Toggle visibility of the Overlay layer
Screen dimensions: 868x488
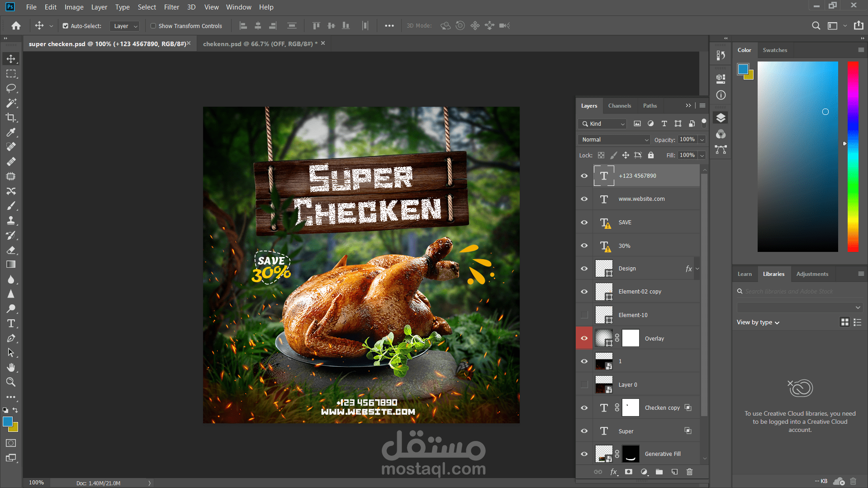click(x=584, y=338)
